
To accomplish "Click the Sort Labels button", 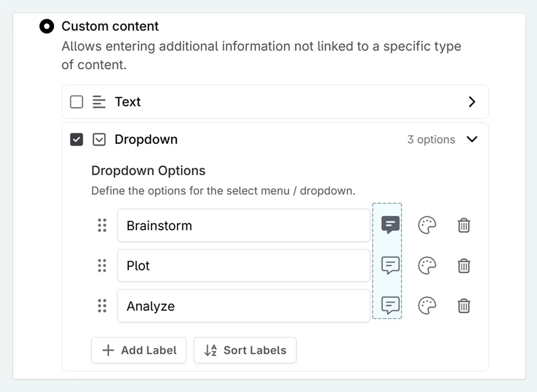I will pyautogui.click(x=245, y=350).
